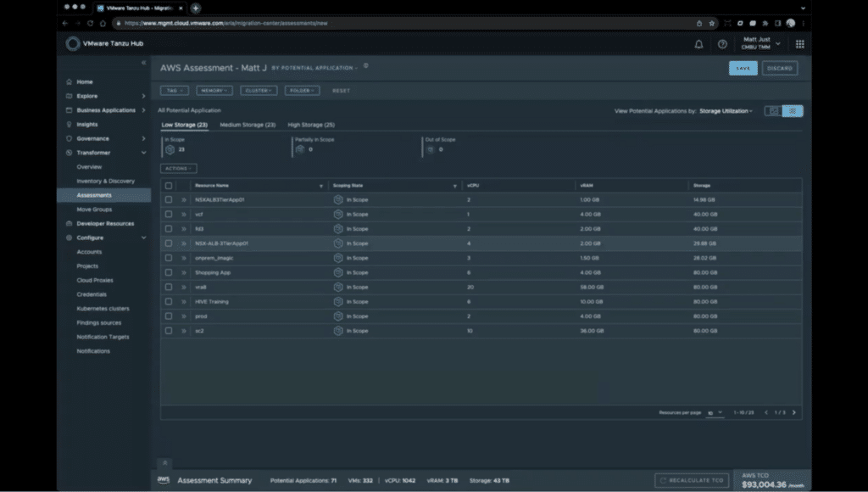Open the notifications bell
868x492 pixels.
tap(698, 44)
